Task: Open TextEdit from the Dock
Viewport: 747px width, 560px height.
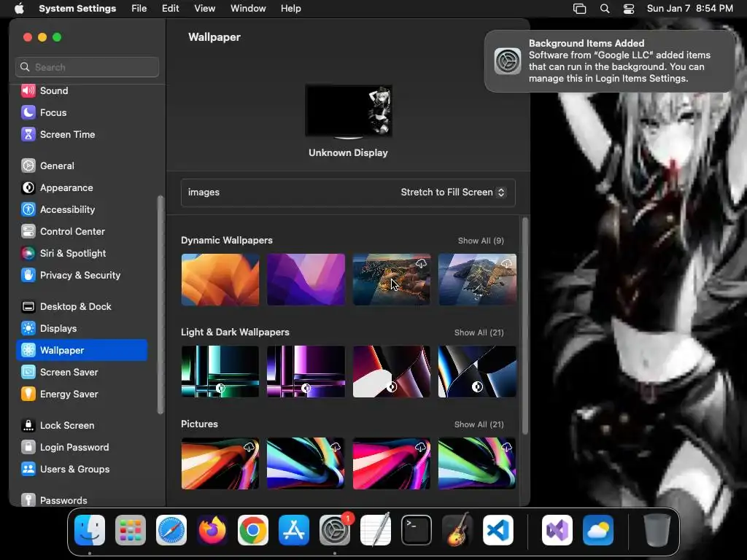Action: (x=376, y=530)
